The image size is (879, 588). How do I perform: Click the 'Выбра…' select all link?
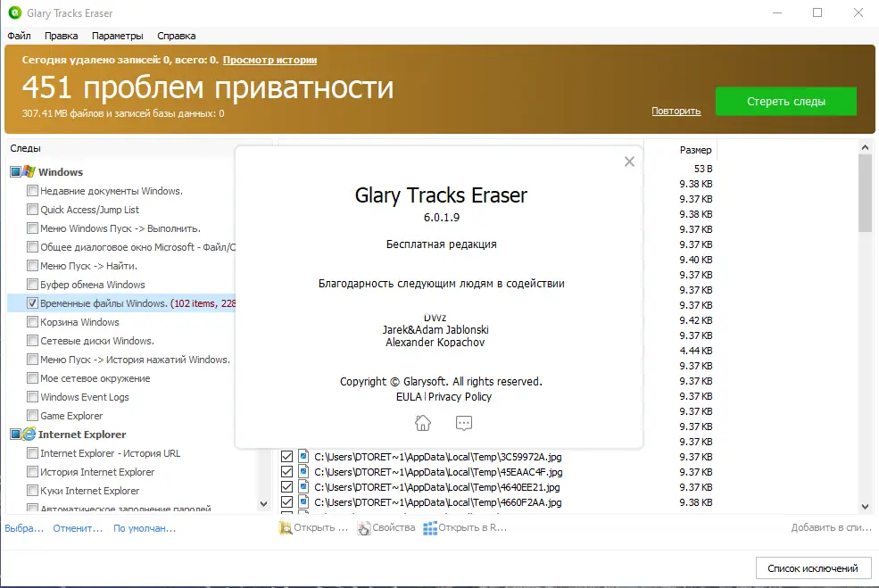pyautogui.click(x=24, y=528)
